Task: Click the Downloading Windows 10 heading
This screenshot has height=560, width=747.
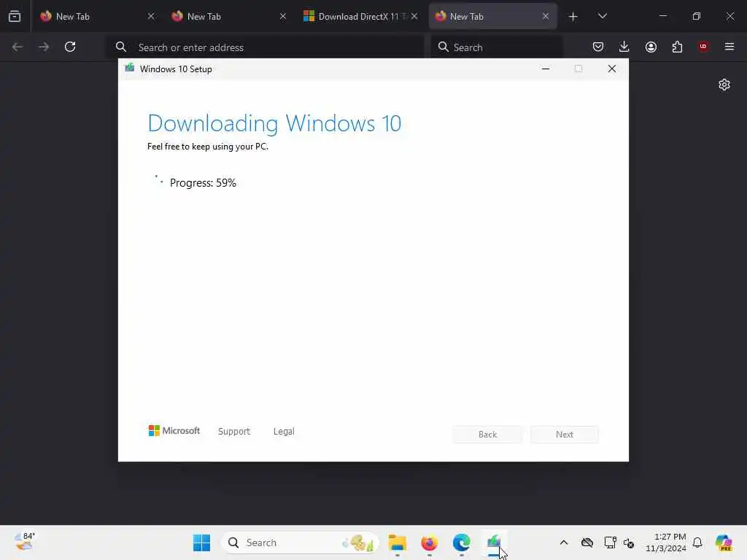Action: click(x=274, y=123)
